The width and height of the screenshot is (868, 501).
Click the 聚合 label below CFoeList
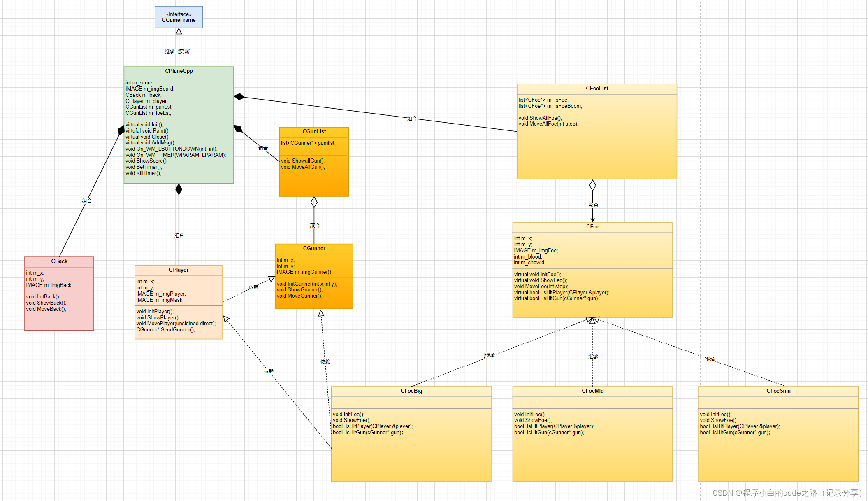point(593,205)
